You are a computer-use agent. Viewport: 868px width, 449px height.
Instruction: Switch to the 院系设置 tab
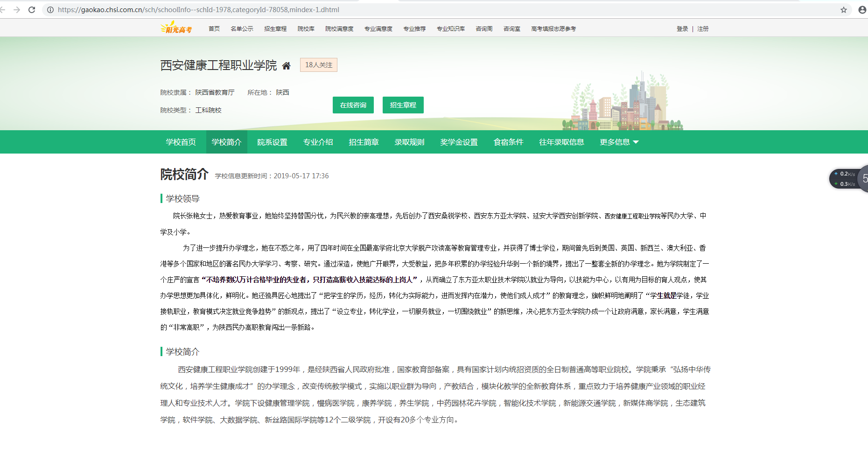coord(273,142)
